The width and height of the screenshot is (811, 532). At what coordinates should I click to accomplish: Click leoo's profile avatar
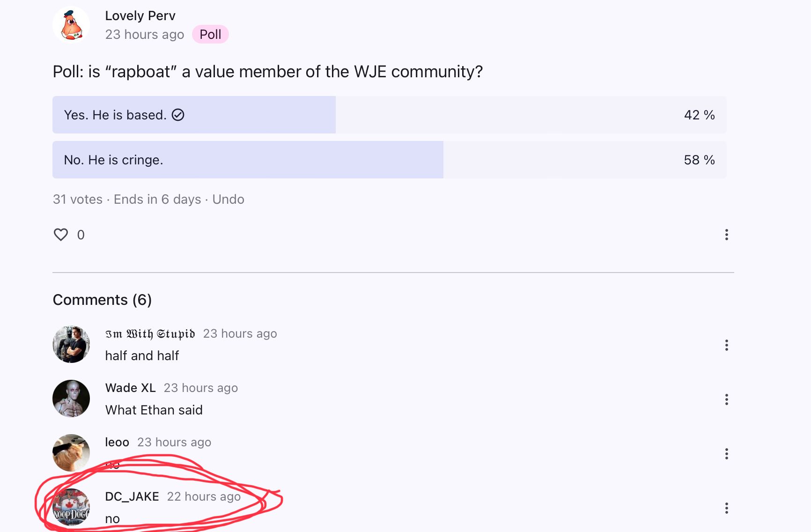point(71,452)
